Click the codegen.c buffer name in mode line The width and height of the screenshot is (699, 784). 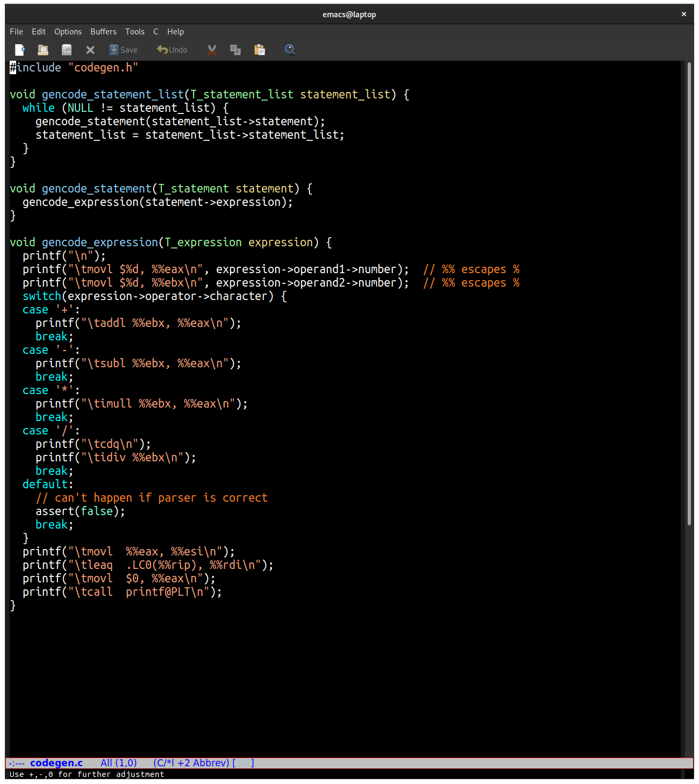pyautogui.click(x=56, y=762)
